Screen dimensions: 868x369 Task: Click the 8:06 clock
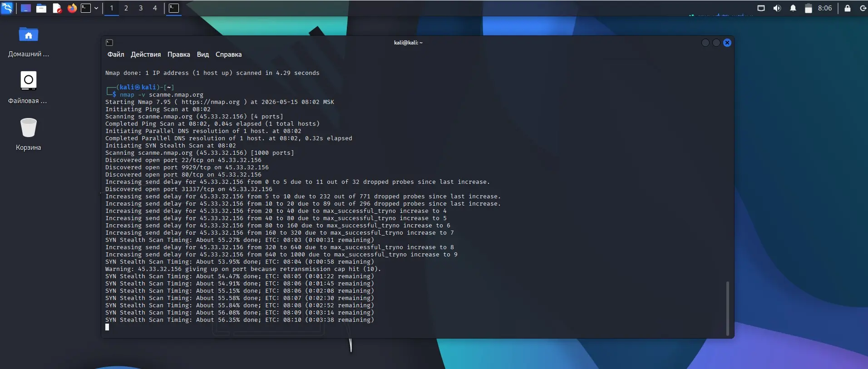pos(825,8)
